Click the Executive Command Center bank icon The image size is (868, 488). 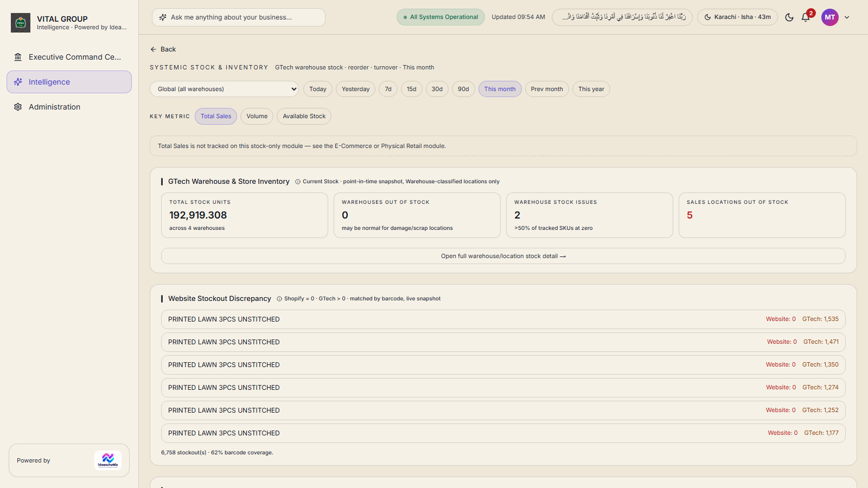[18, 57]
